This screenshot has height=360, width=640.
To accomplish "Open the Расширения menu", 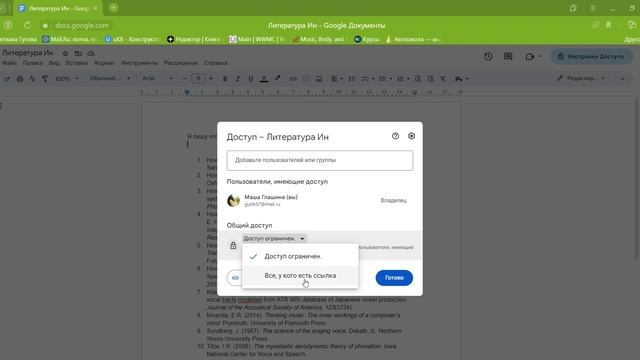I will [x=181, y=63].
